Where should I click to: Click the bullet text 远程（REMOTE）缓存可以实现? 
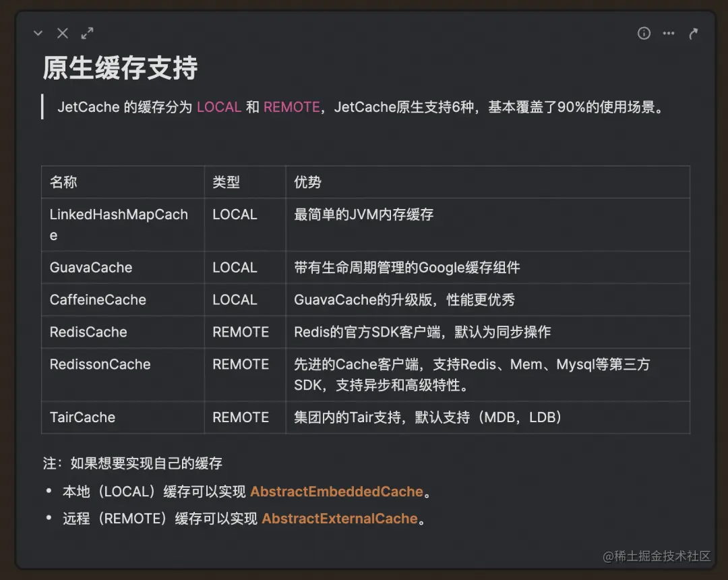click(x=160, y=519)
